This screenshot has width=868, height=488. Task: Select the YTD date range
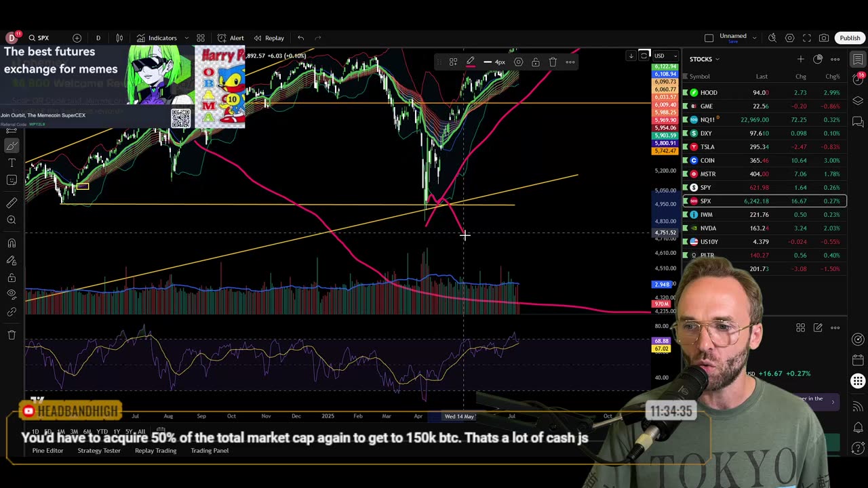click(x=102, y=432)
